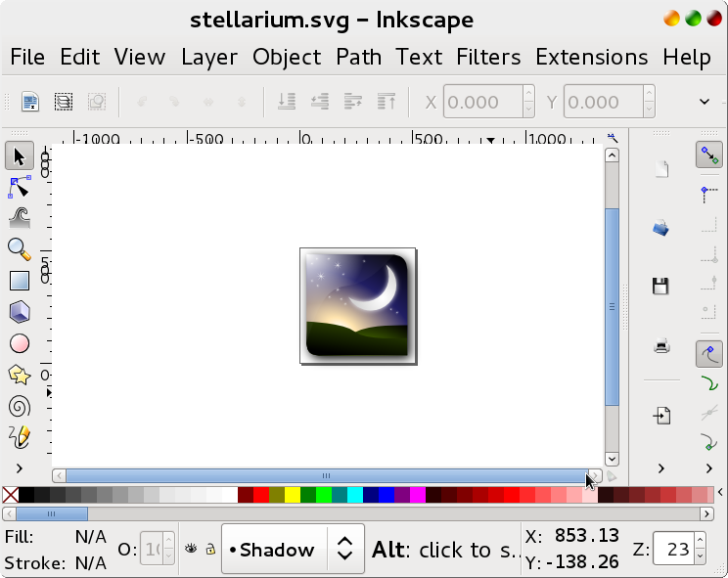
Task: Increase zoom value with Z spinner
Action: point(701,541)
